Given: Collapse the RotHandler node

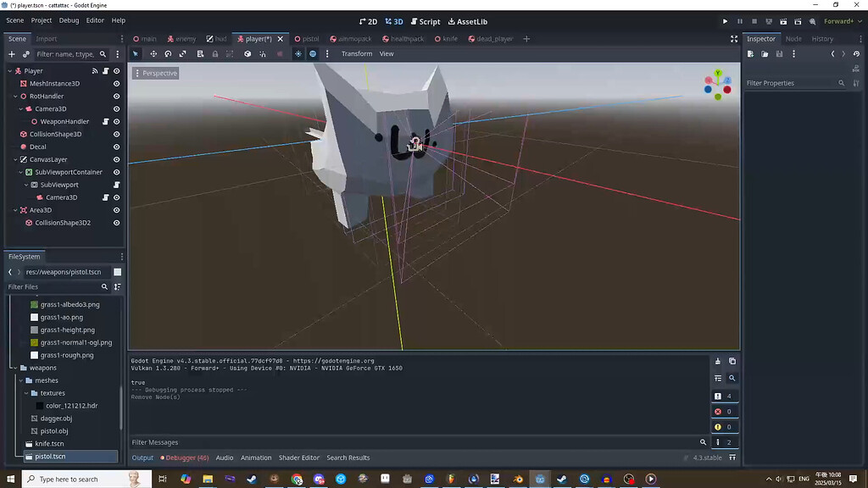Looking at the screenshot, I should coord(15,97).
